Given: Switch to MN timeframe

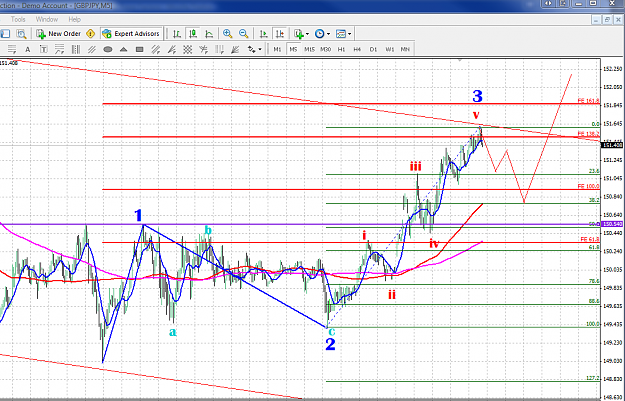Looking at the screenshot, I should (405, 49).
